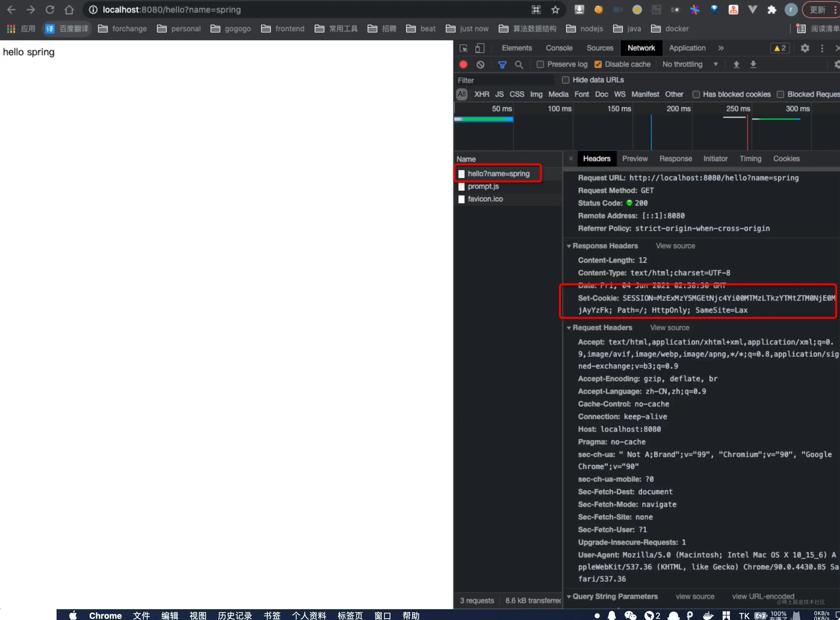This screenshot has height=620, width=840.
Task: Open the No throttling dropdown
Action: 690,65
